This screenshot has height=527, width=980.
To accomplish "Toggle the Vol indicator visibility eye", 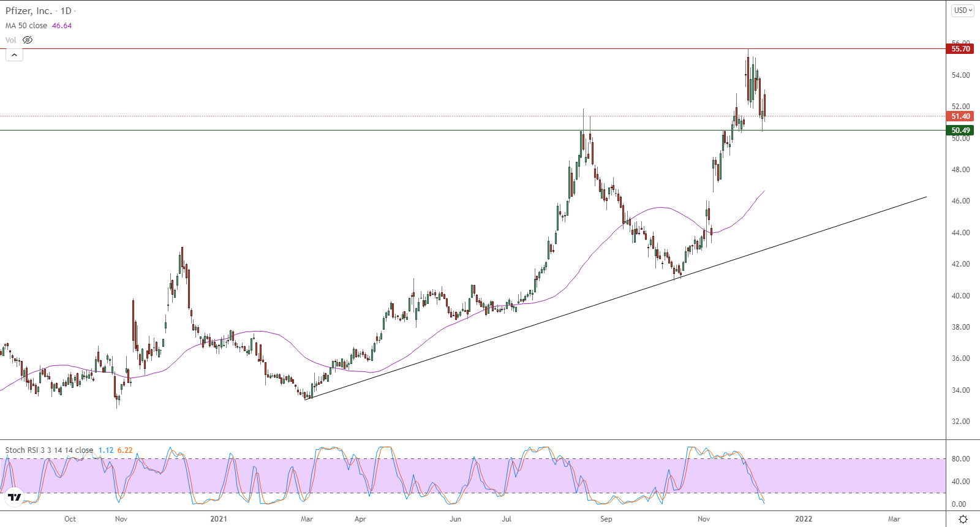I will pyautogui.click(x=28, y=40).
